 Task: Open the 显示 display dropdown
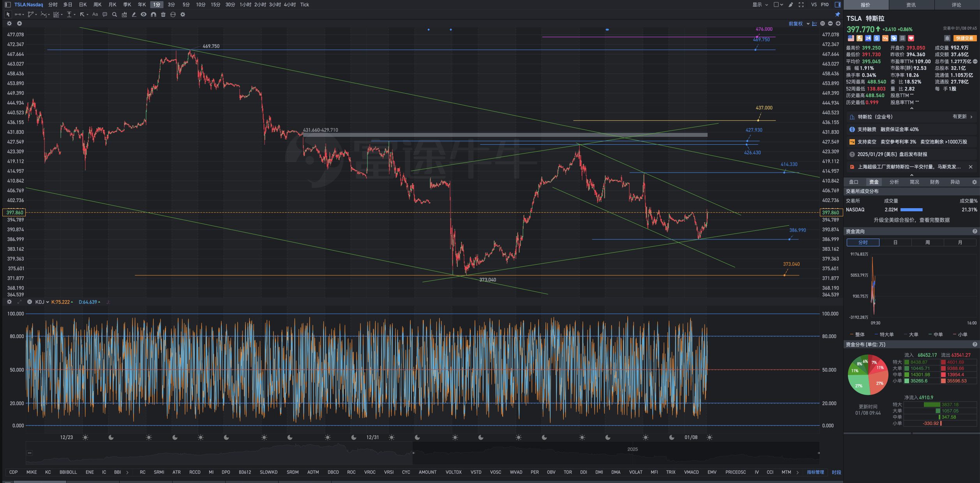(760, 5)
